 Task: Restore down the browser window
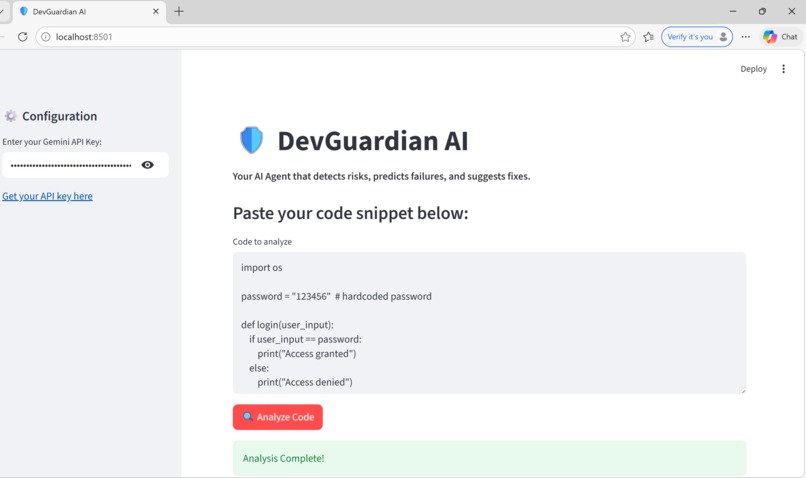(762, 11)
